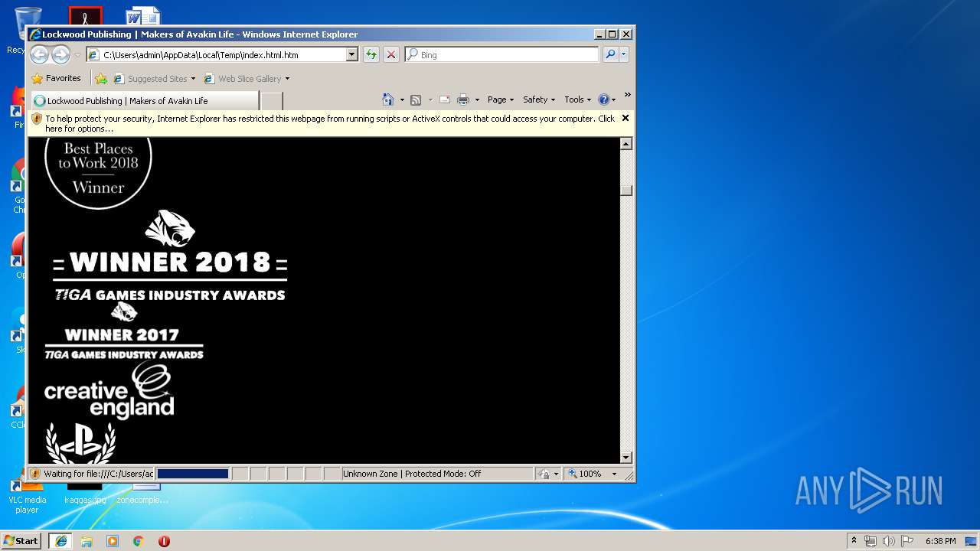
Task: Expand the Print options dropdown arrow
Action: point(477,99)
